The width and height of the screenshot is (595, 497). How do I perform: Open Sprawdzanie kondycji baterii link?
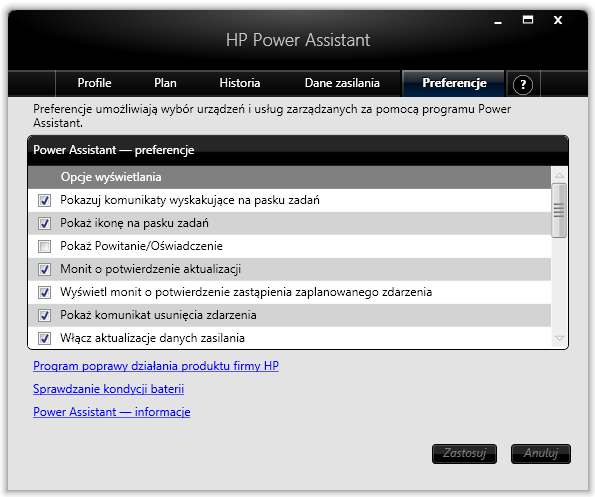(x=109, y=389)
